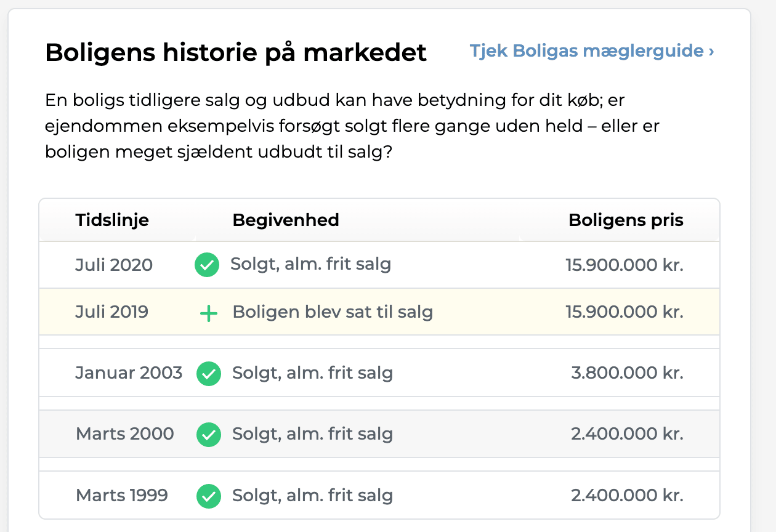Click the Boligen blev sat til salg text

coord(333,312)
